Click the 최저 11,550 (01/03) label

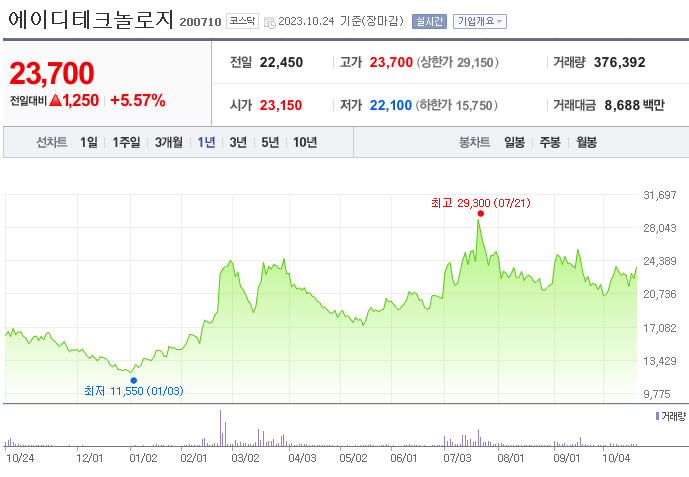pyautogui.click(x=134, y=391)
